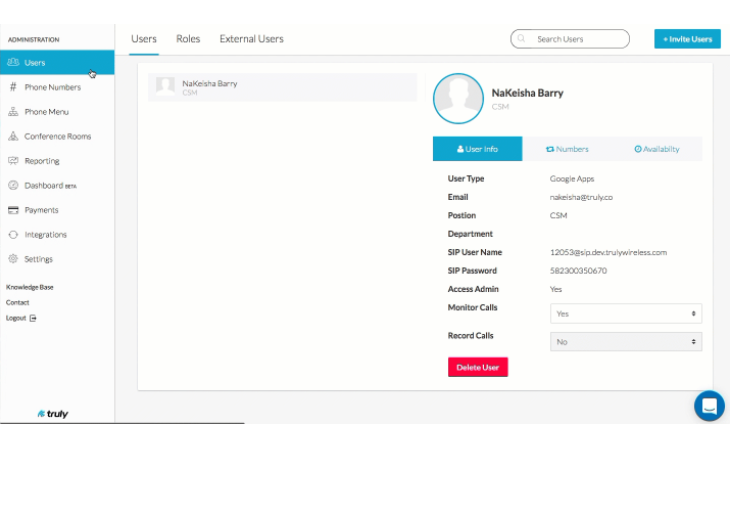
Task: Click the Conference Rooms icon
Action: click(13, 136)
